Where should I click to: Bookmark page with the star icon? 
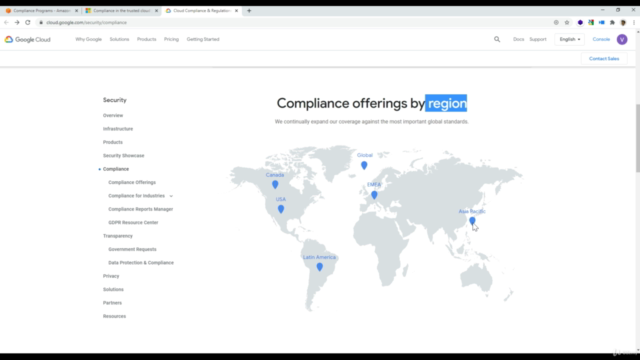tap(567, 22)
